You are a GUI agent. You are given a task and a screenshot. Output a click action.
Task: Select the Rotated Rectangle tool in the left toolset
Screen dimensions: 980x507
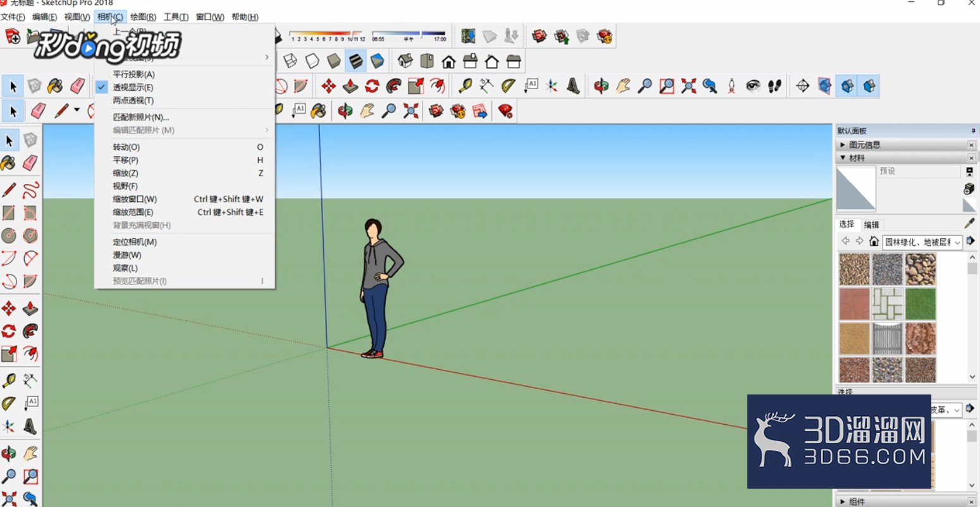point(30,213)
